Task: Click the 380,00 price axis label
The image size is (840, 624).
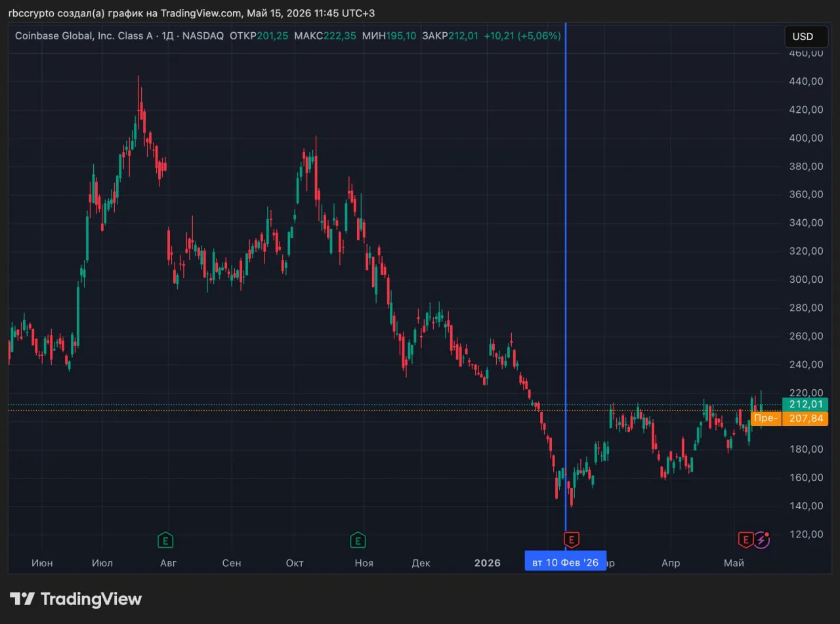Action: 806,166
